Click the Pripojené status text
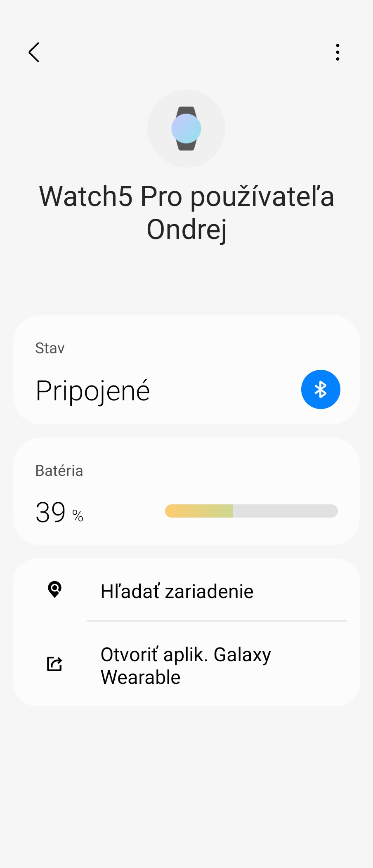 point(93,390)
